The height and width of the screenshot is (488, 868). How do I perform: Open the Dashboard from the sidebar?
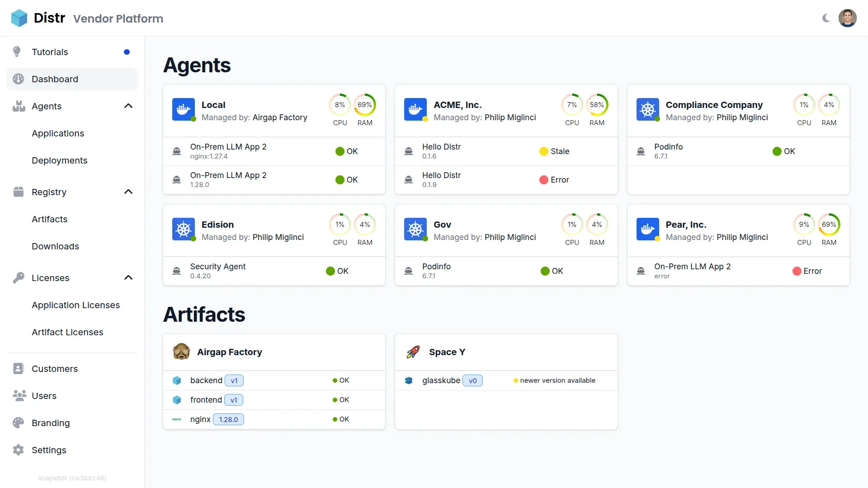(55, 79)
